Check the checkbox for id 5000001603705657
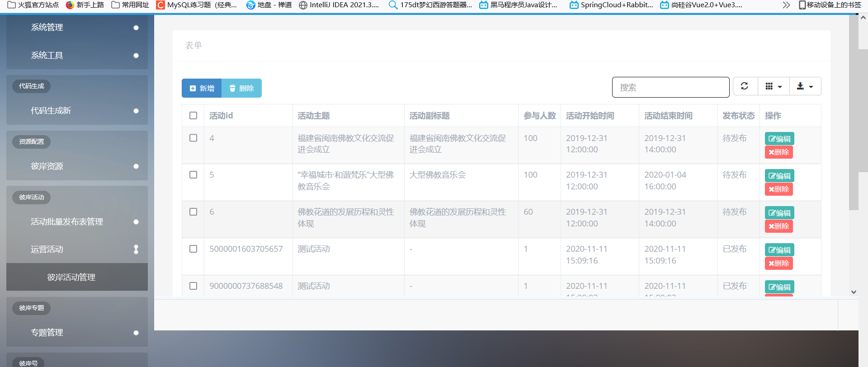This screenshot has width=868, height=367. [x=193, y=249]
